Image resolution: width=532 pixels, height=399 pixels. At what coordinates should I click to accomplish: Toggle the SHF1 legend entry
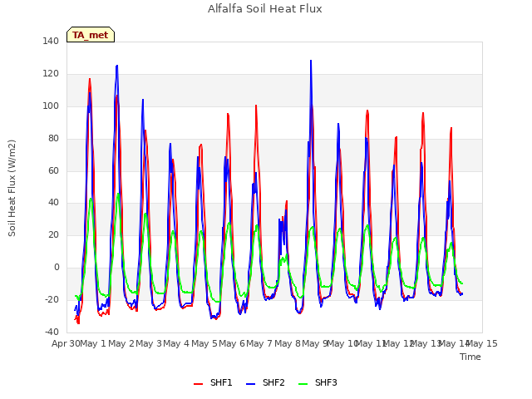[213, 382]
